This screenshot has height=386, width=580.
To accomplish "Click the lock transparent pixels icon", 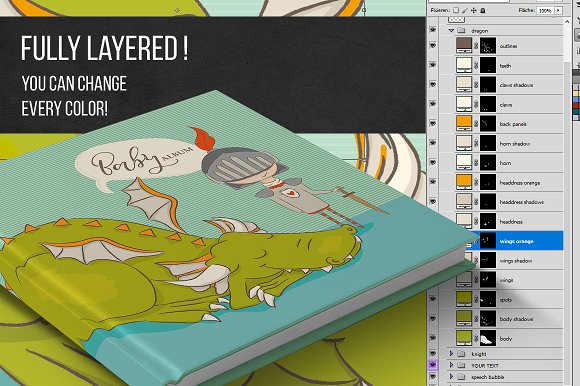I will [456, 10].
